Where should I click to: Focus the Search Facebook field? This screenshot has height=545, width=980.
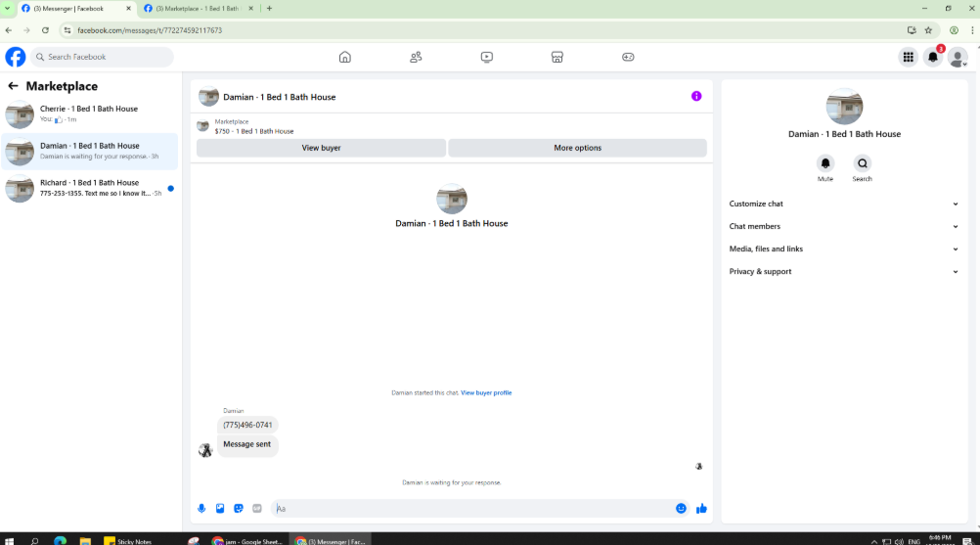[x=103, y=57]
